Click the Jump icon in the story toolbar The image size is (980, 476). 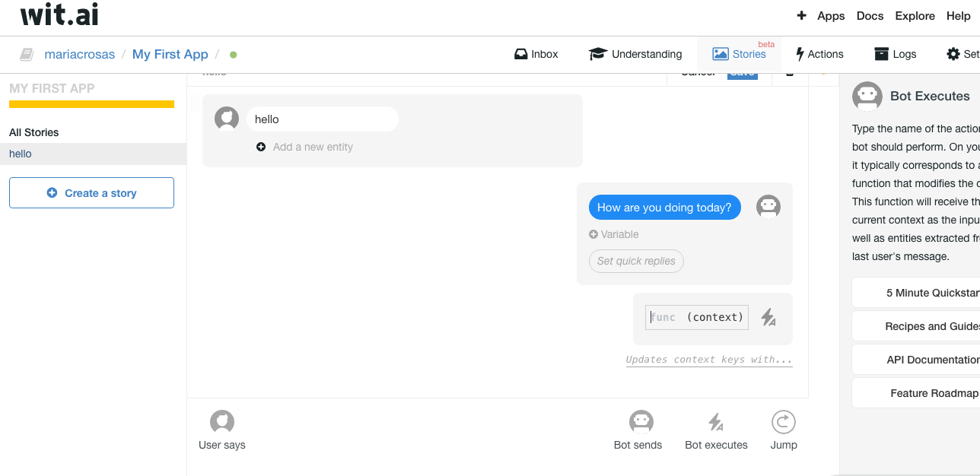[x=784, y=423]
